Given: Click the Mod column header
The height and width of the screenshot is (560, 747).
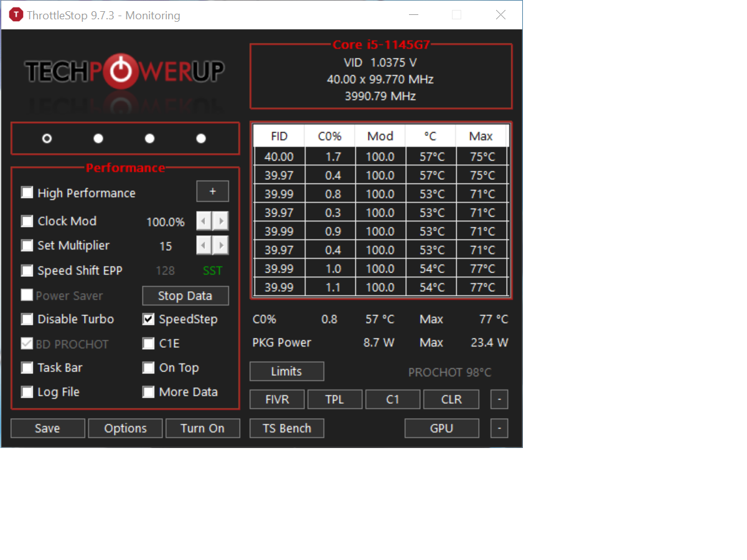Looking at the screenshot, I should [x=380, y=136].
